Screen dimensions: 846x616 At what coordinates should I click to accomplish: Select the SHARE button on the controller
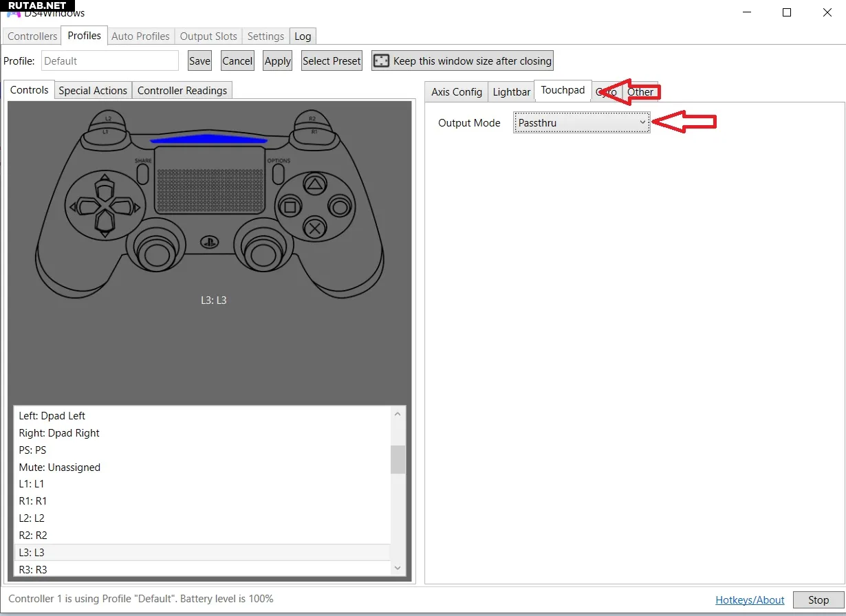coord(143,173)
